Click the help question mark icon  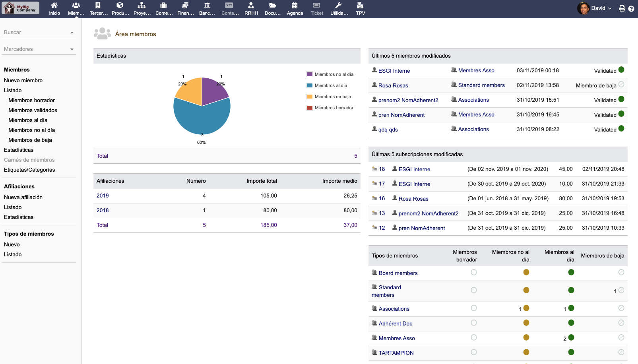[x=631, y=8]
